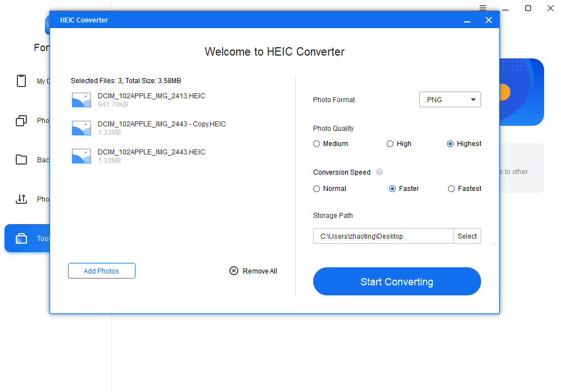
Task: Click the Conversion Speed help question icon
Action: click(x=379, y=172)
